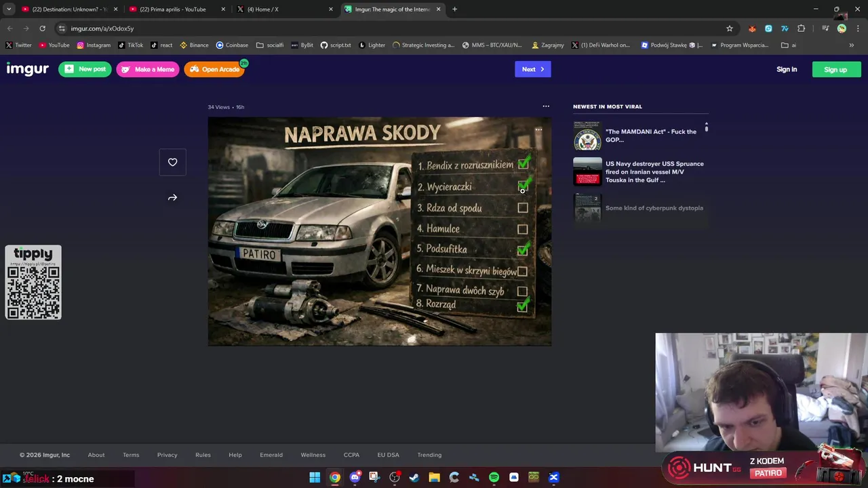Open the Chrome profile avatar
The height and width of the screenshot is (488, 868).
(x=842, y=28)
